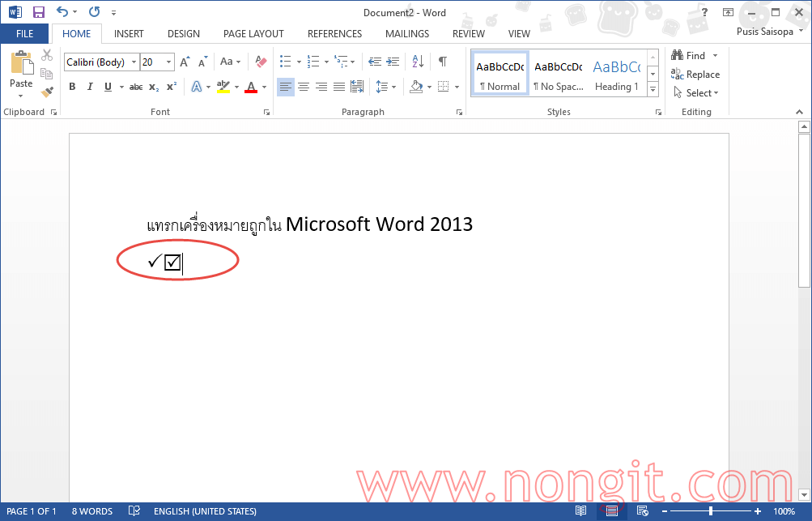The width and height of the screenshot is (812, 521).
Task: Open the FILE tab
Action: 24,34
